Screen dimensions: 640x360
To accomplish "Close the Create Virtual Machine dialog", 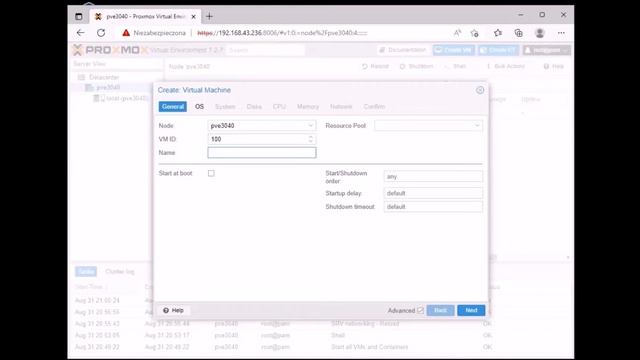I will (480, 90).
